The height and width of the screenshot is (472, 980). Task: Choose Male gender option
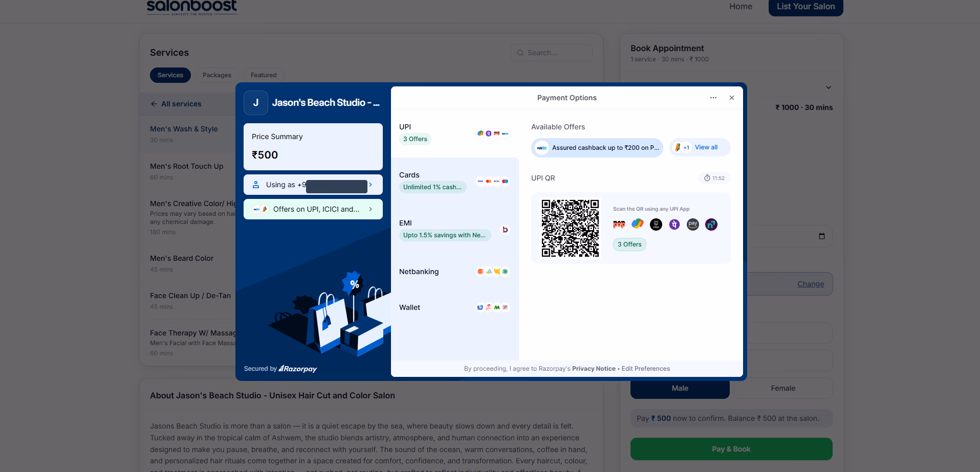click(x=680, y=388)
